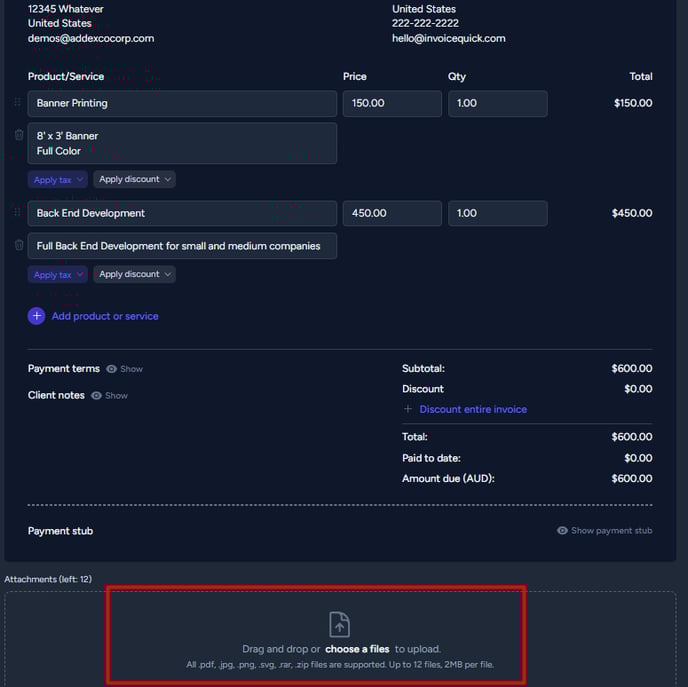Toggle Show payment stub
The width and height of the screenshot is (688, 687).
[x=604, y=530]
